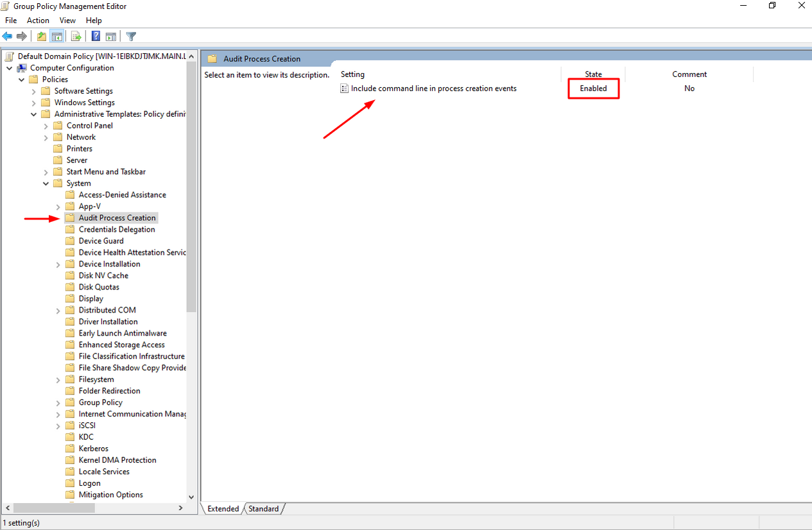
Task: Toggle the Show/Hide Action Pane icon
Action: [110, 37]
